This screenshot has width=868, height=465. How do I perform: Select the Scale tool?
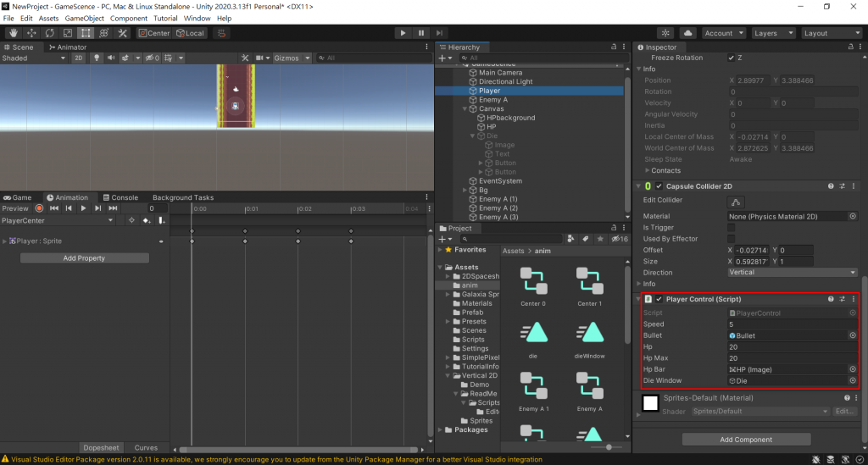(x=68, y=33)
